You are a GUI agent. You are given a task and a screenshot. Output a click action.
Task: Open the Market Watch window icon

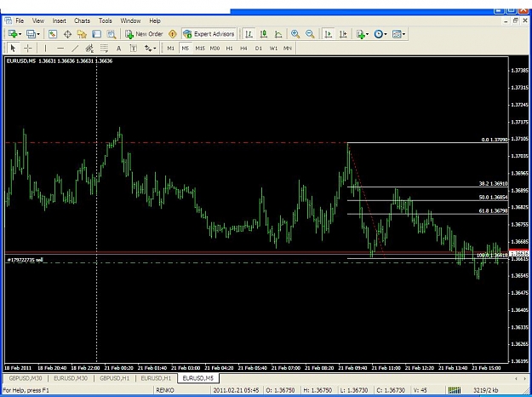tap(53, 34)
